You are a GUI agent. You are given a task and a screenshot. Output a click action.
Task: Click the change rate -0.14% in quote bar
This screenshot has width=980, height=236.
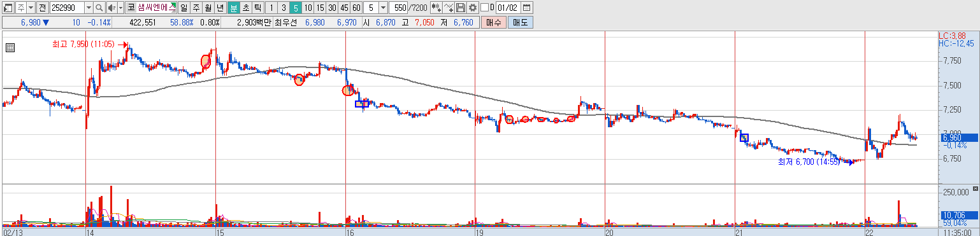[x=98, y=22]
